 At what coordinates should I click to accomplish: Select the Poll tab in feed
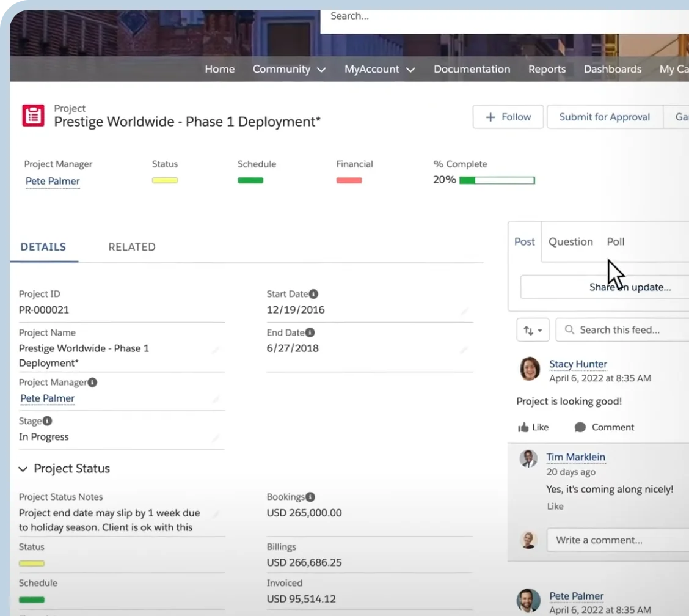(x=615, y=242)
